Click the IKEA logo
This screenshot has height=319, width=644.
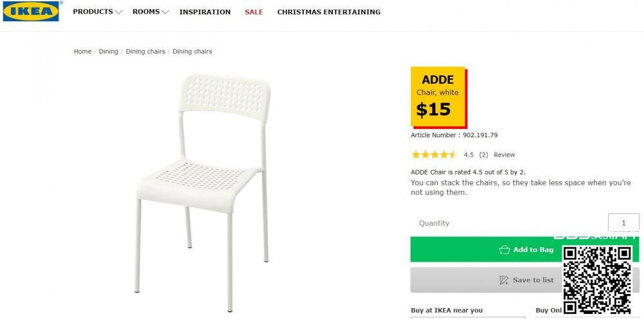31,12
